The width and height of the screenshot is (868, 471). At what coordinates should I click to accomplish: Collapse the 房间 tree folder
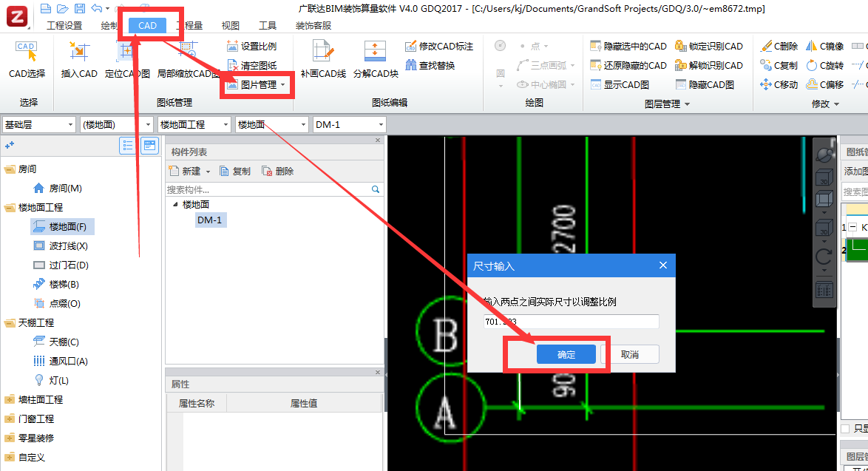coord(10,169)
